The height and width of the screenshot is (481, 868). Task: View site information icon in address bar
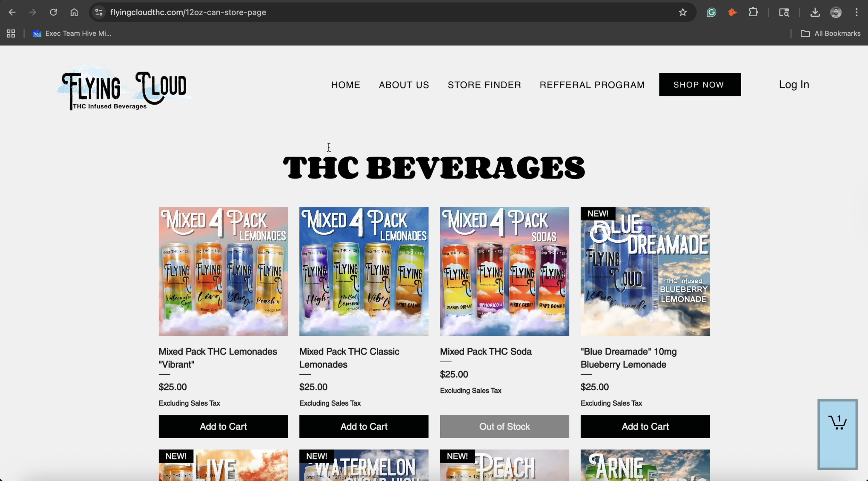[x=99, y=13]
